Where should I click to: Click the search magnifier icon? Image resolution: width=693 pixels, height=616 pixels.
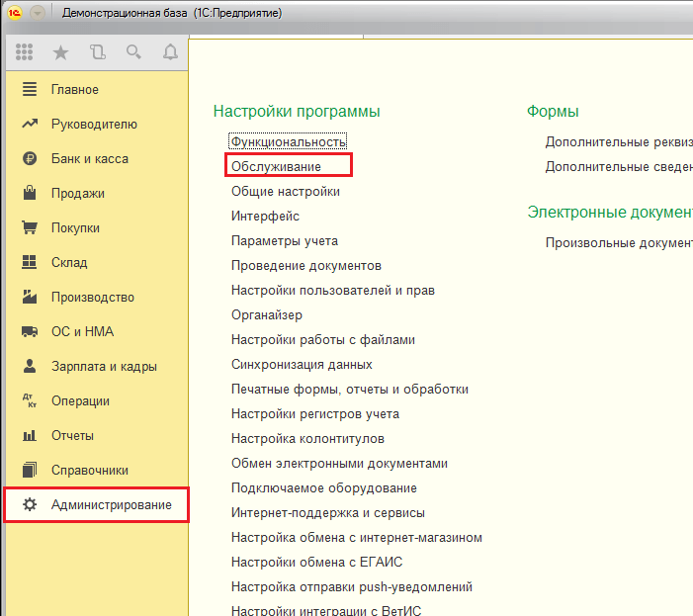pos(133,51)
